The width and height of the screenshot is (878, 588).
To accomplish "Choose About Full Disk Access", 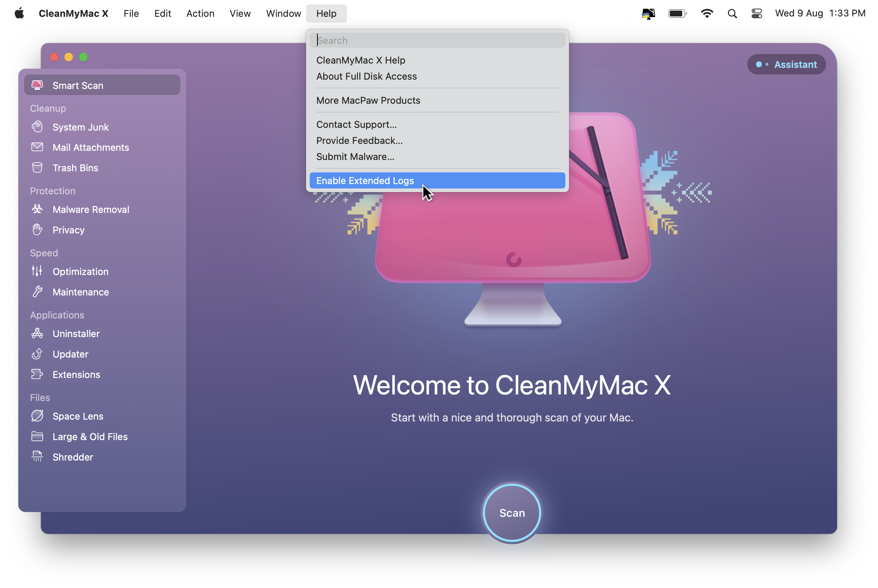I will point(437,76).
